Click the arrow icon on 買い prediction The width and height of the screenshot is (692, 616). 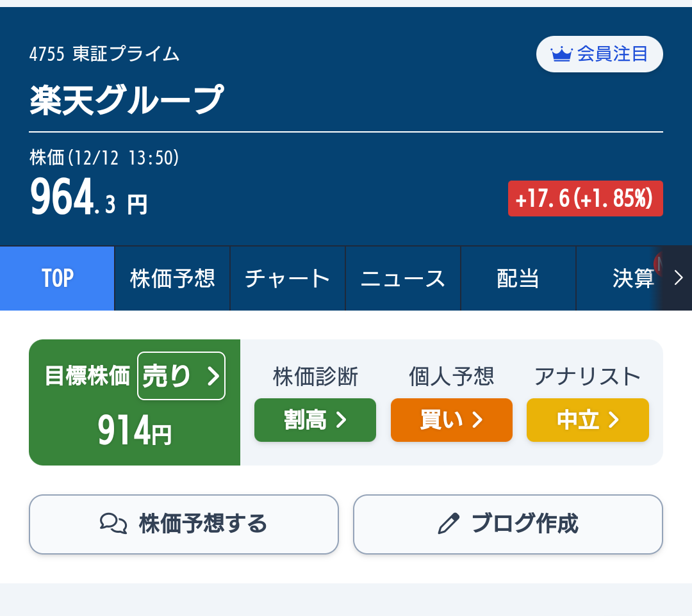pos(477,420)
